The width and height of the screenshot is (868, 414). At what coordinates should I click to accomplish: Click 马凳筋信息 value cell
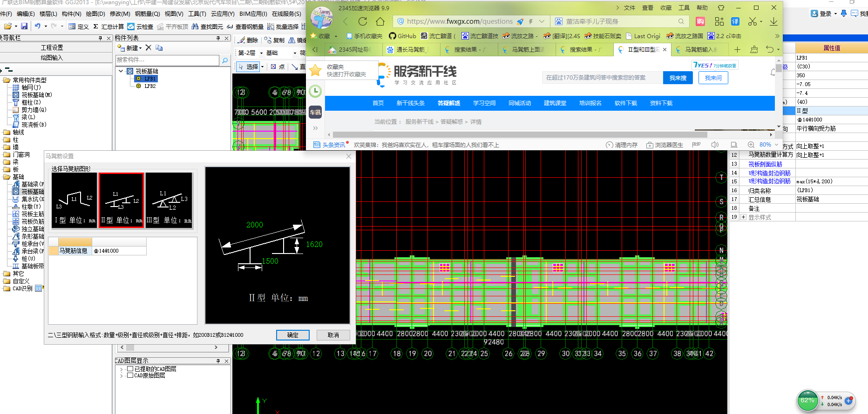[119, 251]
